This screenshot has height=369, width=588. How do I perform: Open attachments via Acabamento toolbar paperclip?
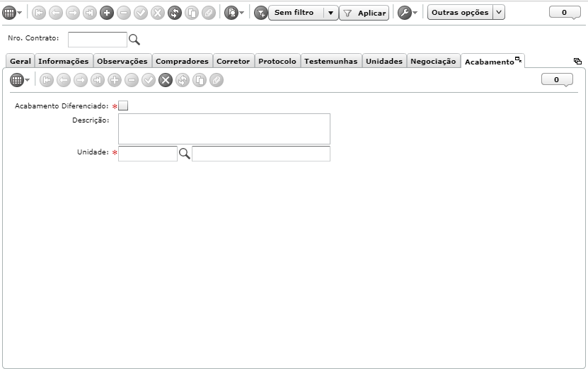(x=217, y=80)
